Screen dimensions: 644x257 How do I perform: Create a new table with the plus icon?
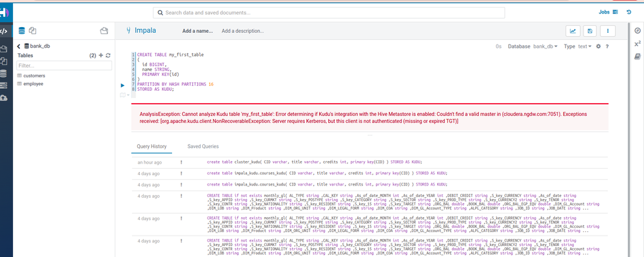(x=101, y=55)
